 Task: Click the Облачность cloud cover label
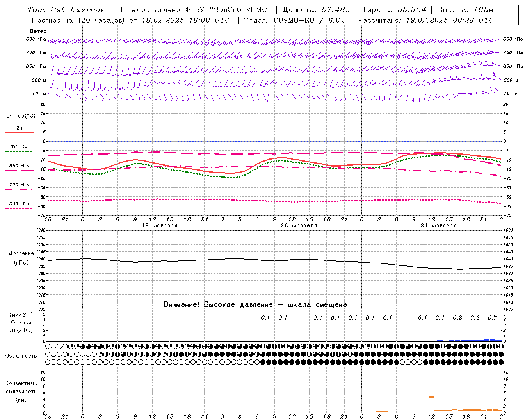21,356
